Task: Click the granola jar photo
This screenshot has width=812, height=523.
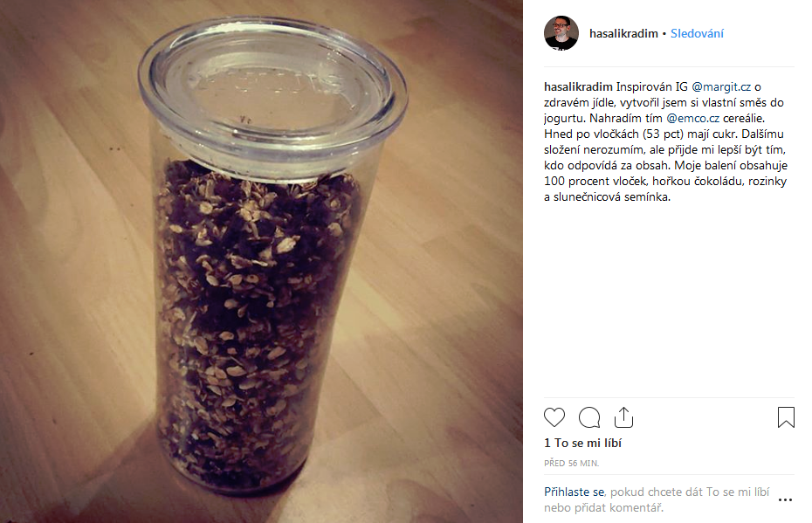Action: pyautogui.click(x=261, y=262)
